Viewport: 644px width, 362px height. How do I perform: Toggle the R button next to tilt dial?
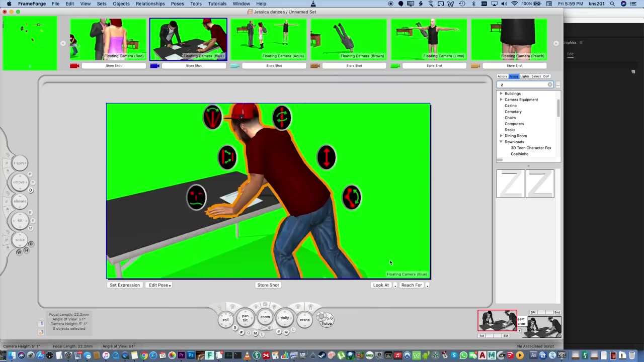31,213
